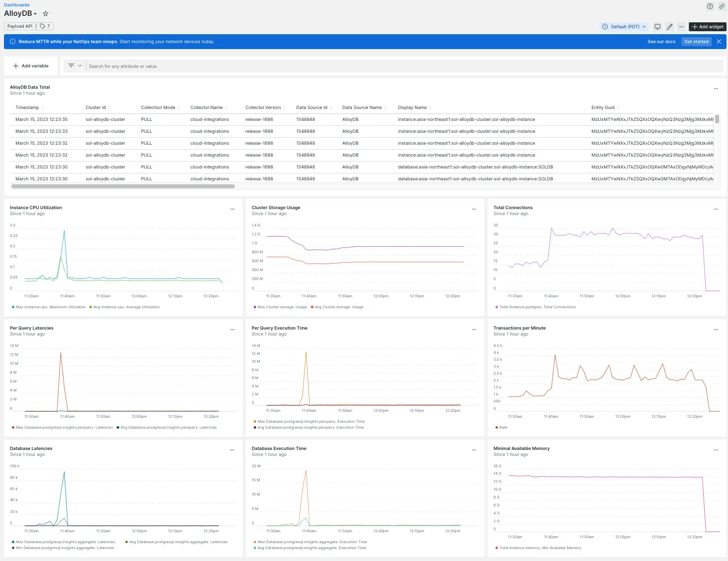Open the Default (PDT) timezone dropdown
Screen dimensions: 728x561
point(624,26)
